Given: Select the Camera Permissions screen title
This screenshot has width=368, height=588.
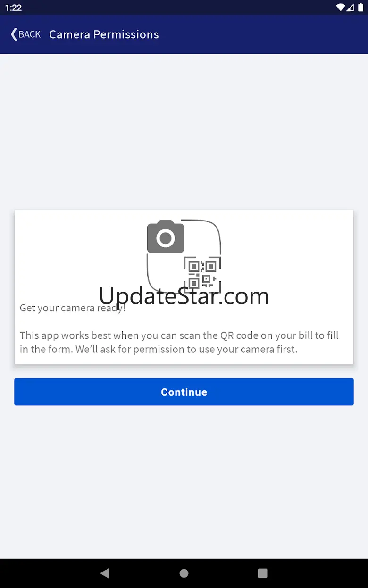Looking at the screenshot, I should pos(104,34).
